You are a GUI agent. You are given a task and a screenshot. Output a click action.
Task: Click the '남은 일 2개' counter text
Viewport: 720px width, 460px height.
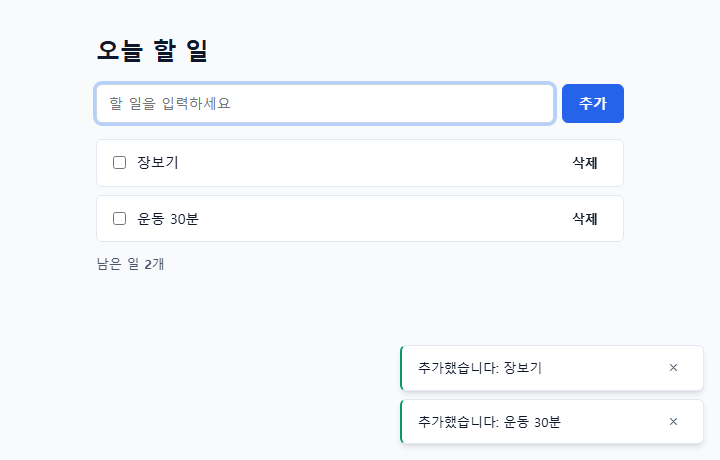pos(130,264)
